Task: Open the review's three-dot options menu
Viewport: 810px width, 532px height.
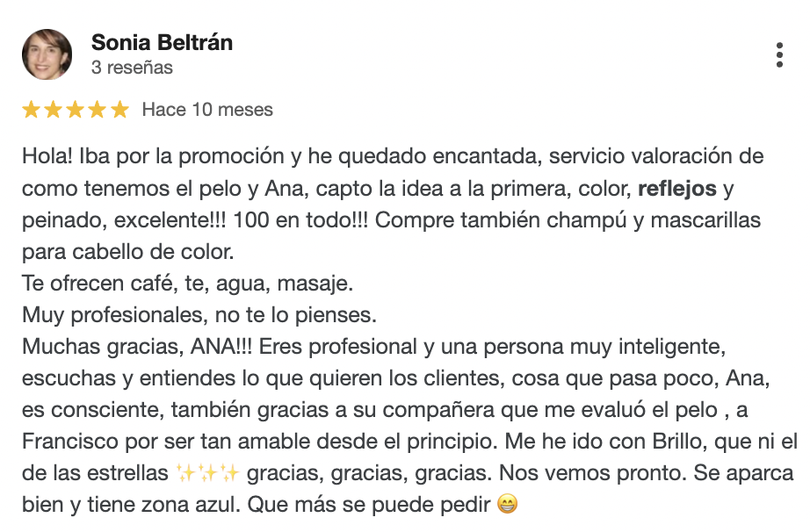Action: pos(779,54)
